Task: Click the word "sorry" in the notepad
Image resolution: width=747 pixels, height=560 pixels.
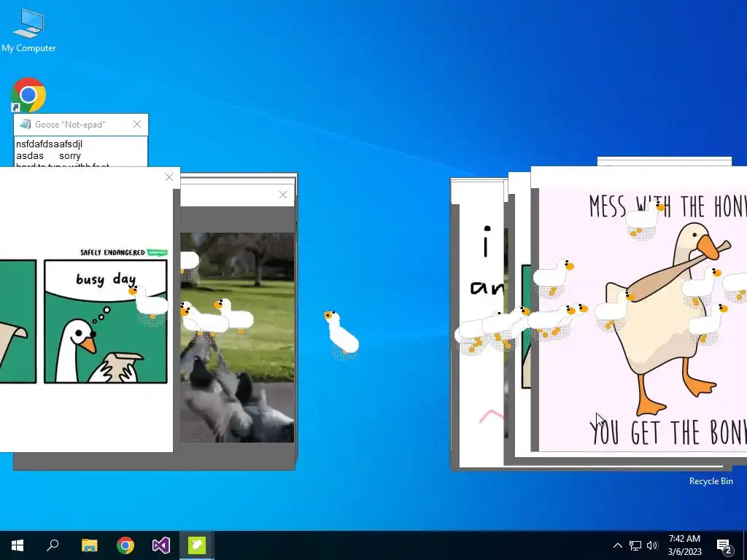Action: coord(70,156)
